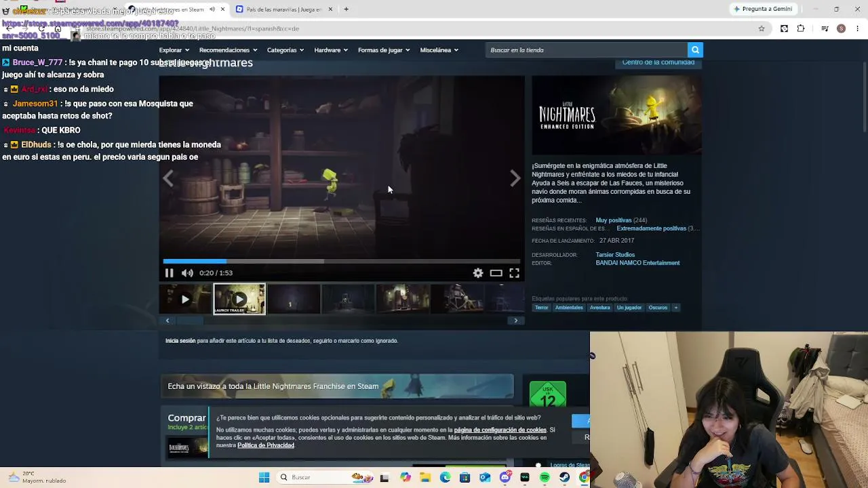Open the 'Política de Privacidad' link

pyautogui.click(x=266, y=445)
